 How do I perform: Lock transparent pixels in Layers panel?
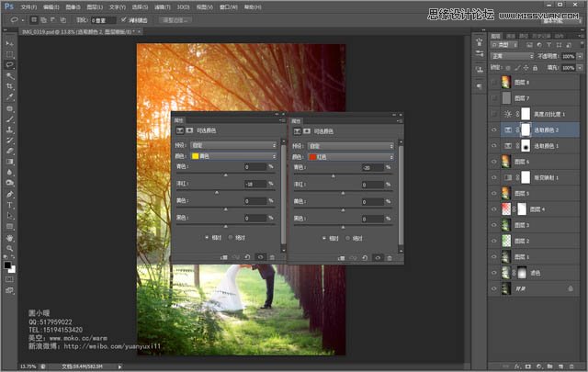[x=508, y=68]
